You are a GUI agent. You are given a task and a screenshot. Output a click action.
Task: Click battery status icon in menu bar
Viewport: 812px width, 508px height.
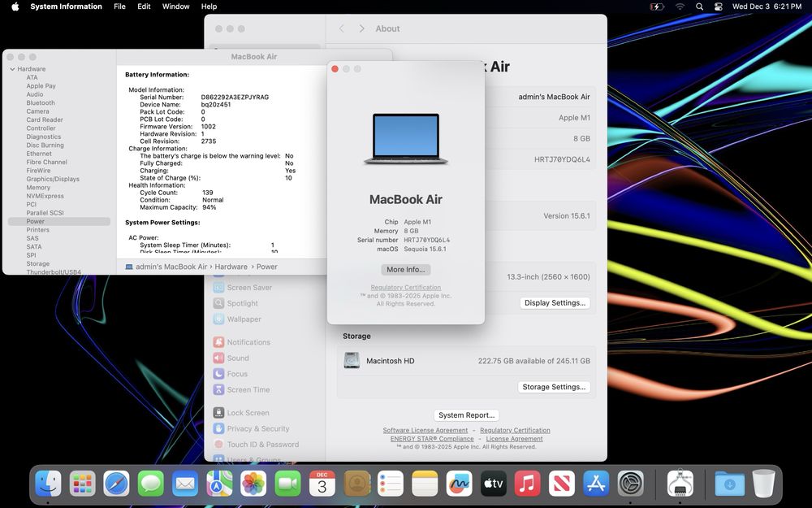click(657, 7)
